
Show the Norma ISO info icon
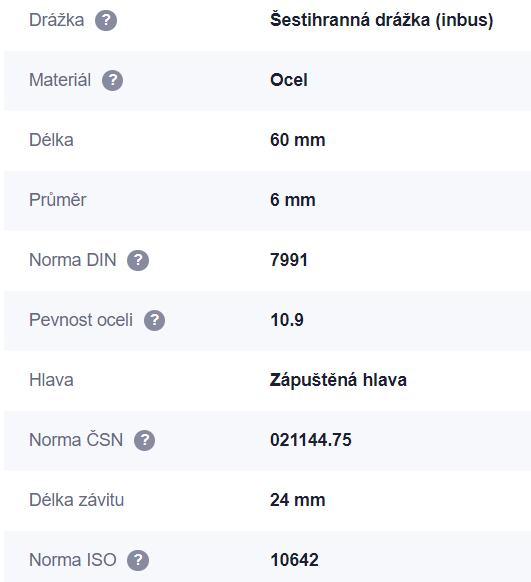coord(138,560)
